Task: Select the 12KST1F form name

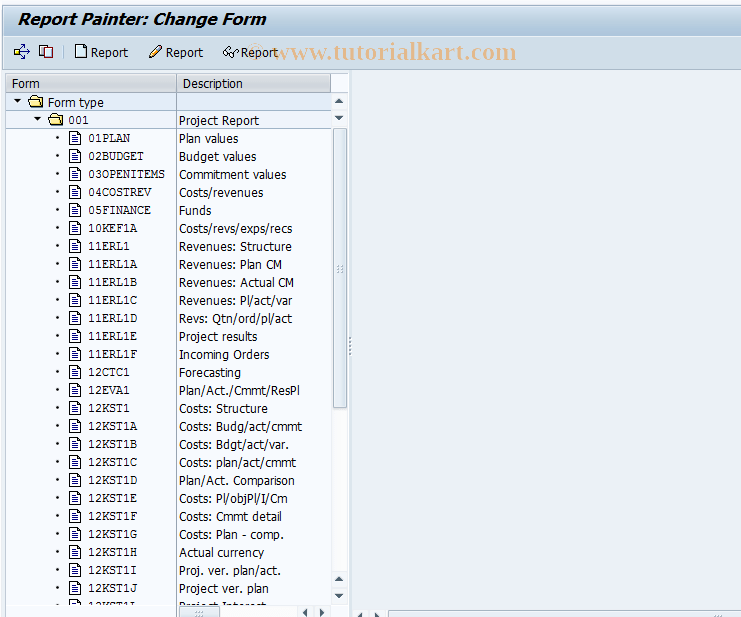Action: [112, 516]
